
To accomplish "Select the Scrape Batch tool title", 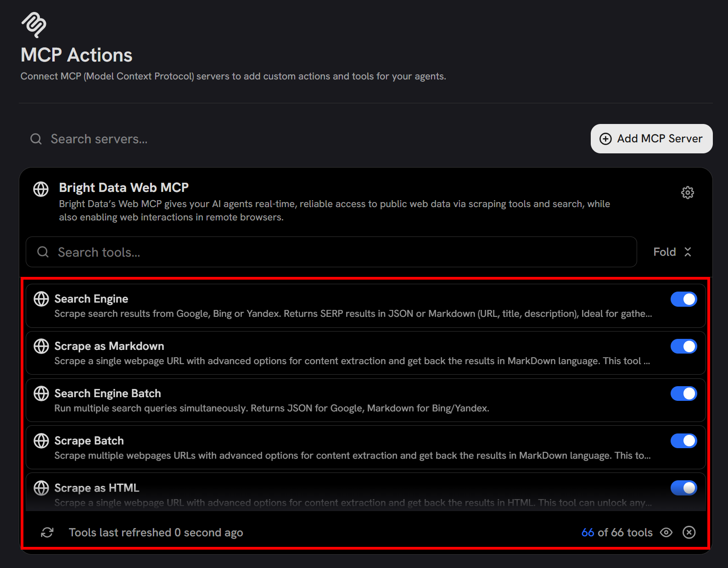I will 89,441.
